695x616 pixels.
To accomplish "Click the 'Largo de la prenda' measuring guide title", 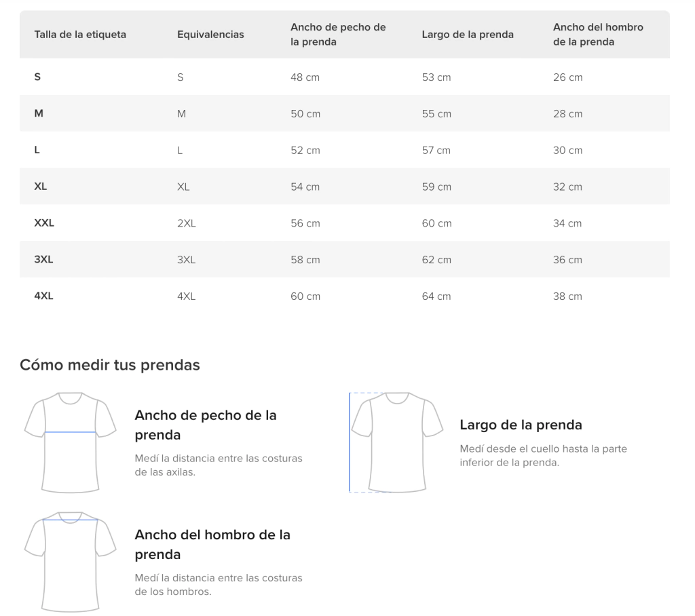I will tap(521, 425).
